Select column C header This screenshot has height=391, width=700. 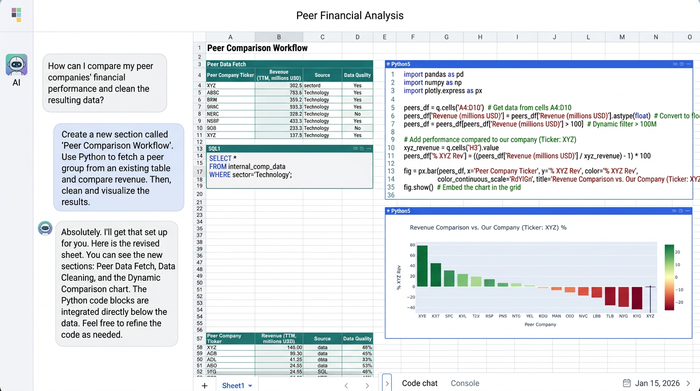click(x=322, y=37)
